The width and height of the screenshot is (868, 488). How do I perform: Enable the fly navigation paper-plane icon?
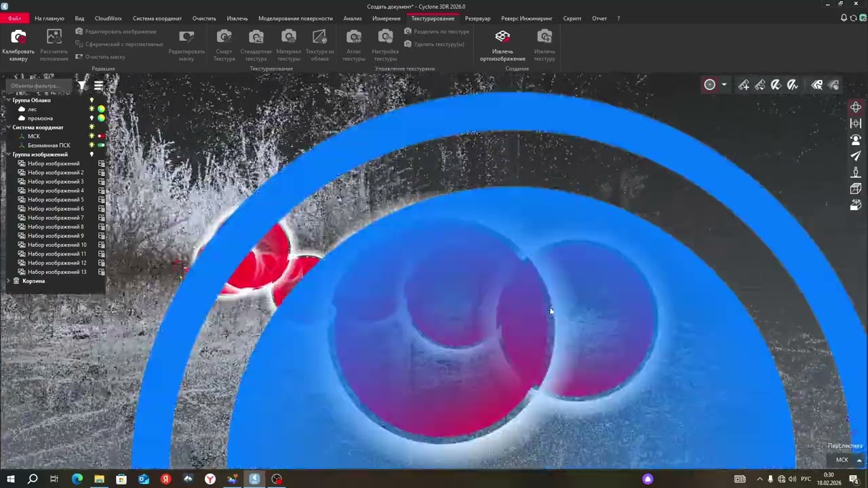tap(856, 156)
